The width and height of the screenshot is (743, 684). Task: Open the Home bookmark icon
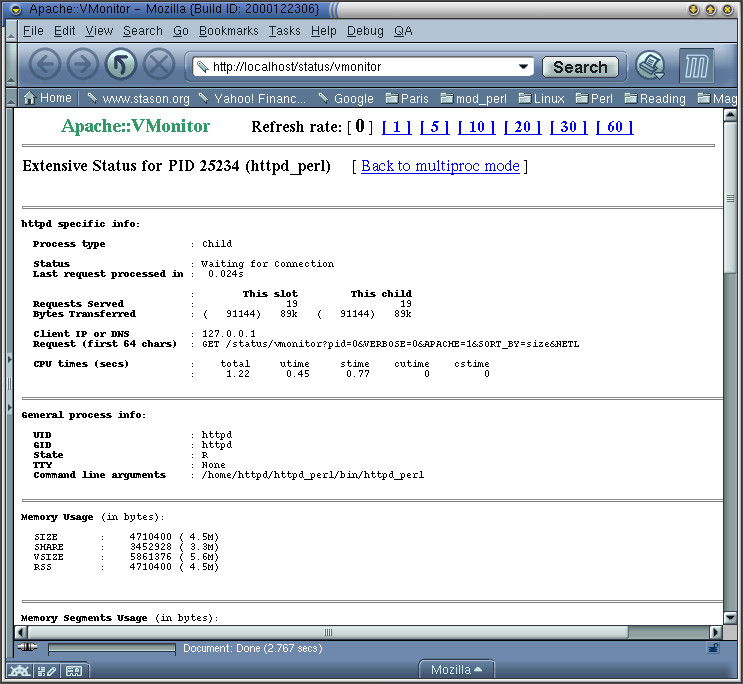click(47, 98)
